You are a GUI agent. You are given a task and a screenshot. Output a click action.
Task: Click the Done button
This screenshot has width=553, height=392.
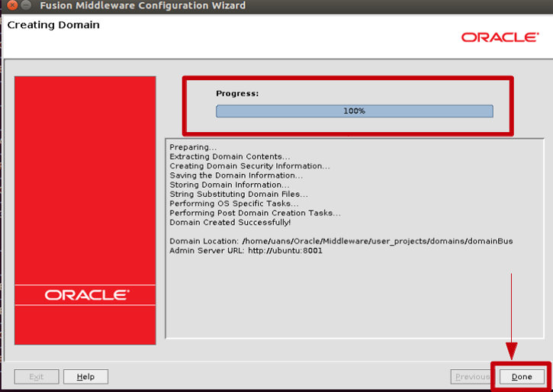522,377
